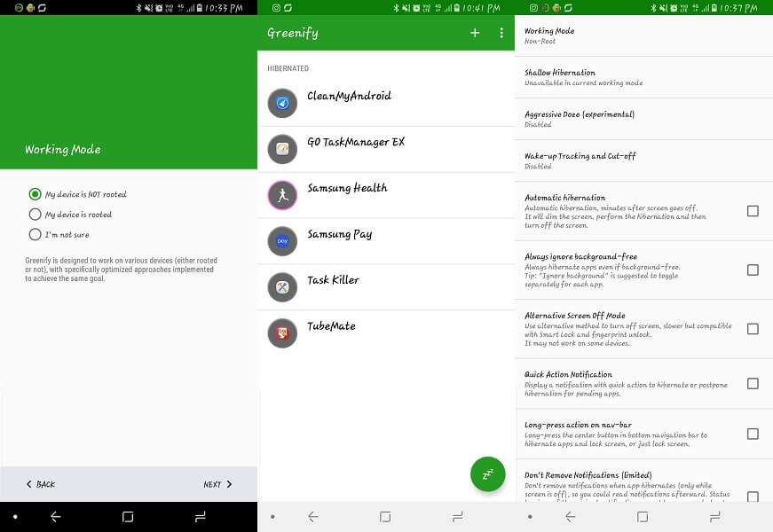This screenshot has width=773, height=532.
Task: Open the Working Mode Non-Root setting
Action: tap(643, 35)
